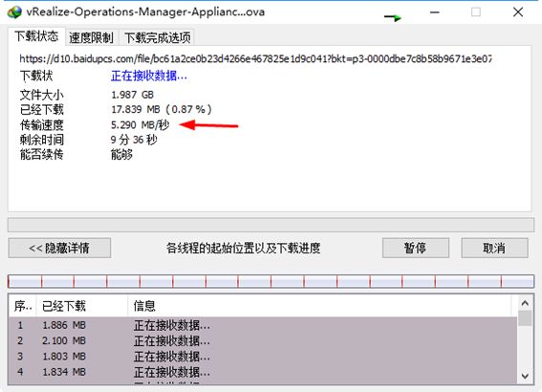Click the 各线程的起始位置以及下载进度 caption

coord(244,248)
